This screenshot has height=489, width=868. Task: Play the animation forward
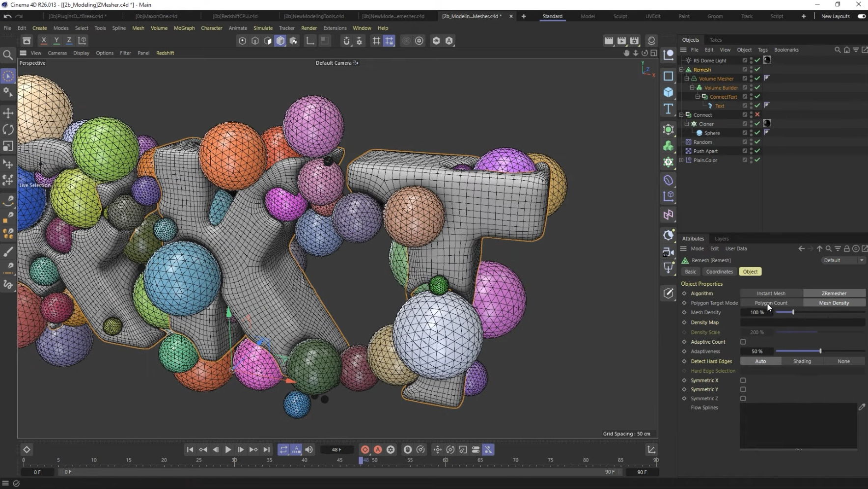[228, 450]
